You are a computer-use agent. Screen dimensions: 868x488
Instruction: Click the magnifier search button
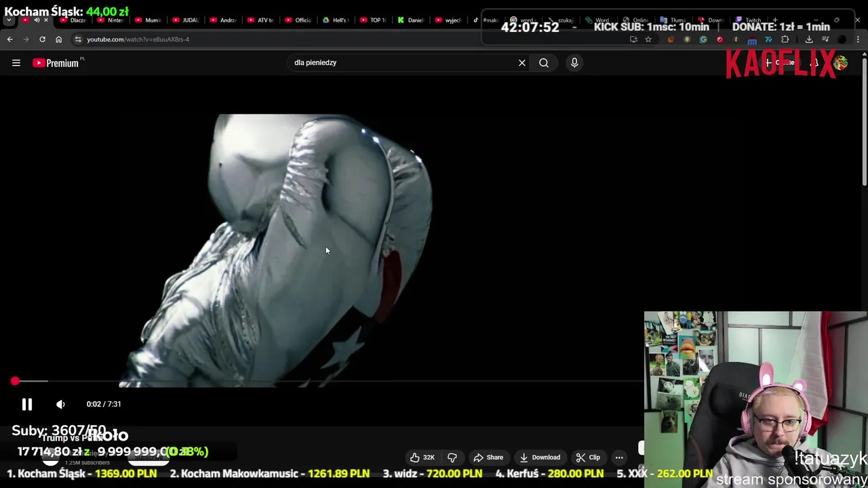click(x=544, y=63)
